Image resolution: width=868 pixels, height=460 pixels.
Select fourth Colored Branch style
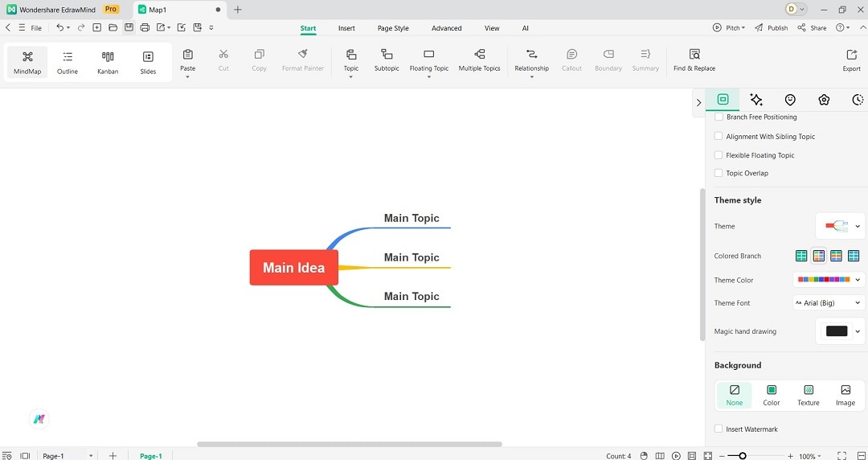(854, 256)
